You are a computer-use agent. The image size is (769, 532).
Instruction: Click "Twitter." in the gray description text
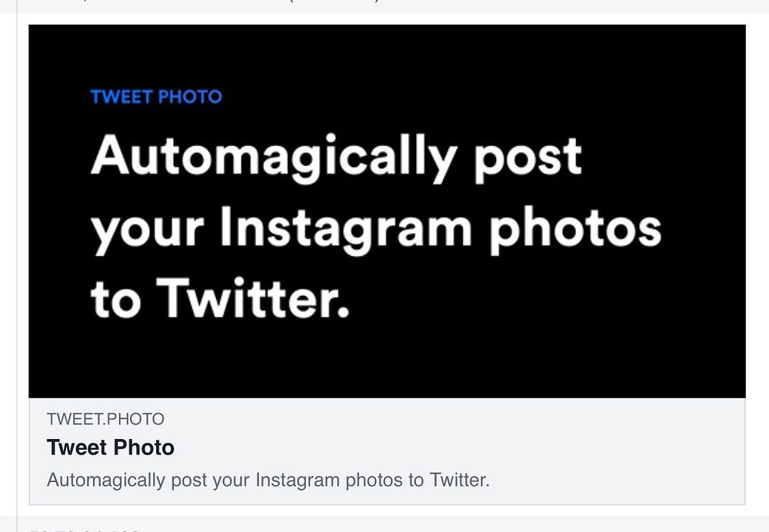459,480
